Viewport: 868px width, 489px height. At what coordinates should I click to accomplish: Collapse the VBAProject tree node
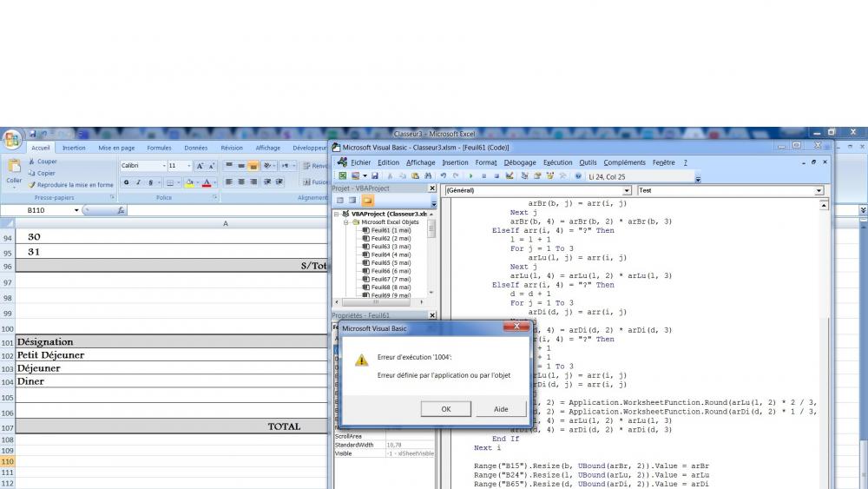tap(336, 214)
